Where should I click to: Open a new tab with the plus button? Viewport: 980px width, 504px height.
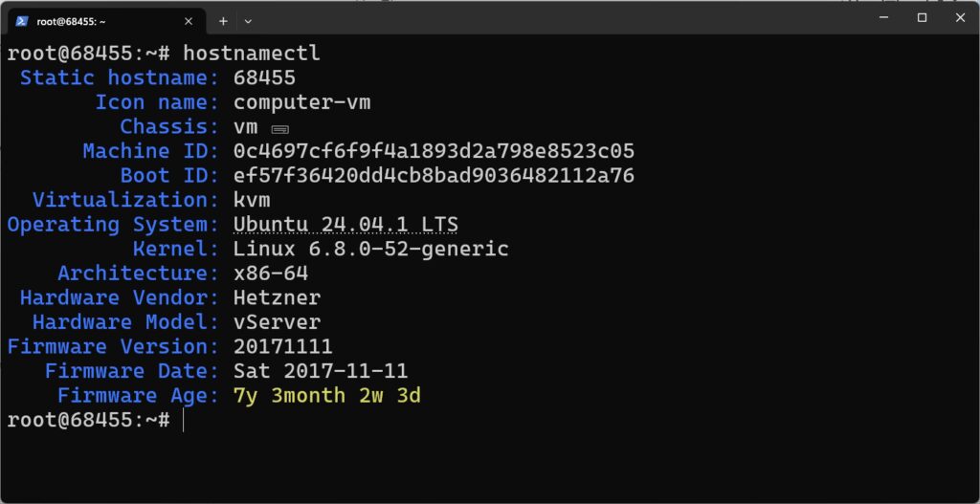(x=223, y=20)
